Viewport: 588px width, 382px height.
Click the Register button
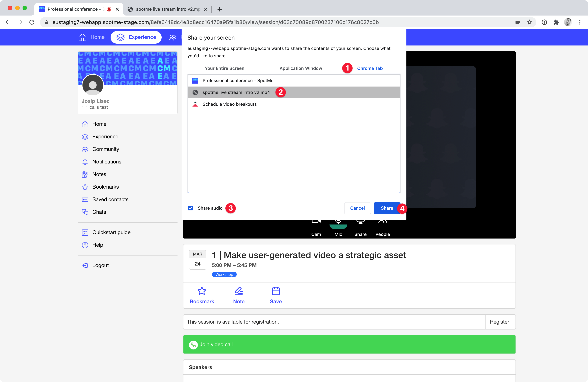[500, 322]
